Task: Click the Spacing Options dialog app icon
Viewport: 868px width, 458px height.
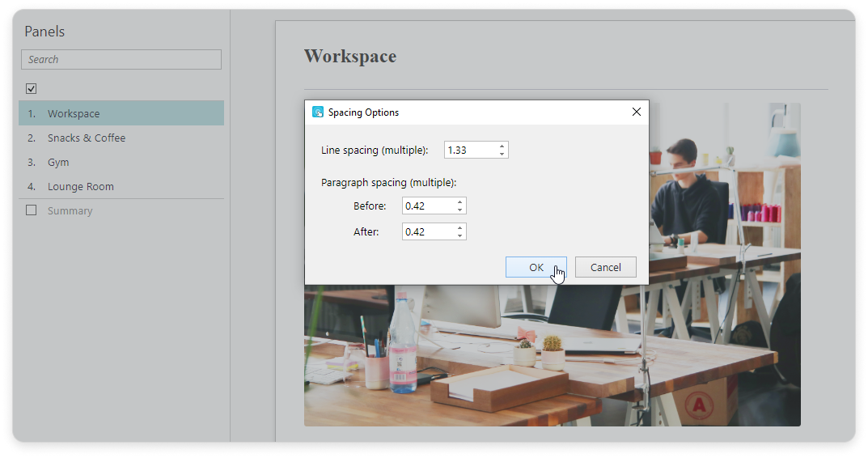Action: (x=318, y=112)
